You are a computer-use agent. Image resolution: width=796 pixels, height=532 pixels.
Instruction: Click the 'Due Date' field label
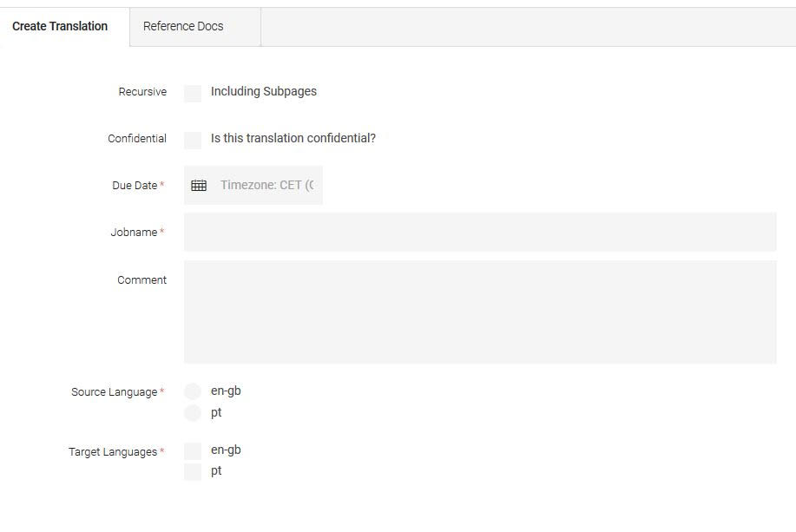click(135, 186)
